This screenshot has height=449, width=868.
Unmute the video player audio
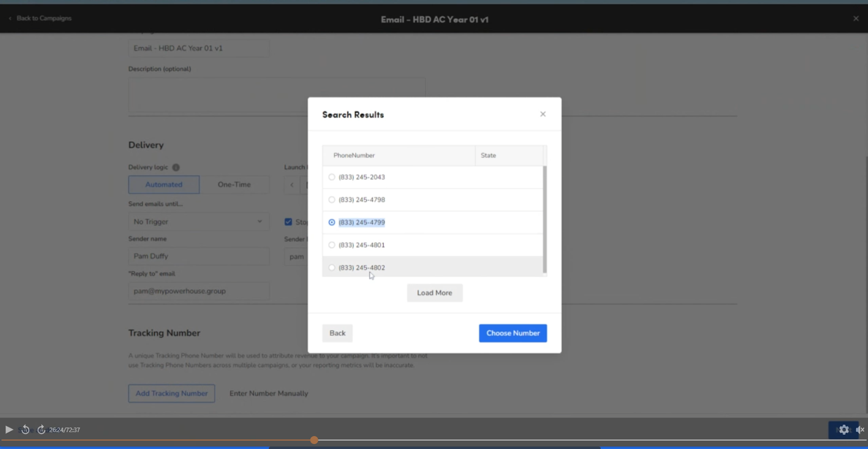[860, 429]
